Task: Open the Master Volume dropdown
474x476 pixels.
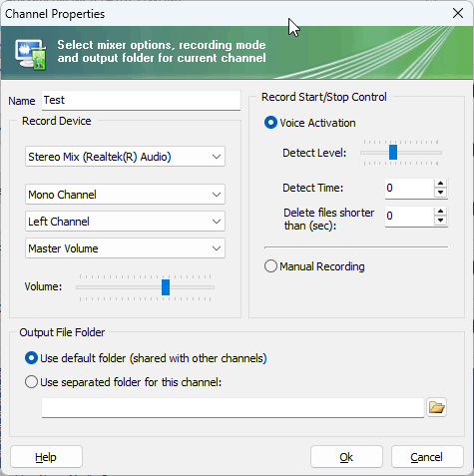Action: [125, 248]
